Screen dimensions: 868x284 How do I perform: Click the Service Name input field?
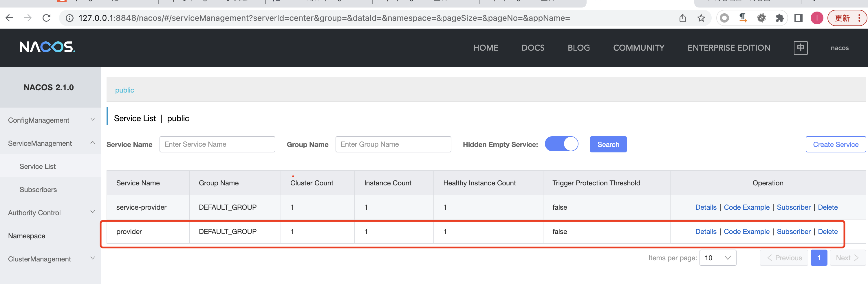(x=217, y=144)
